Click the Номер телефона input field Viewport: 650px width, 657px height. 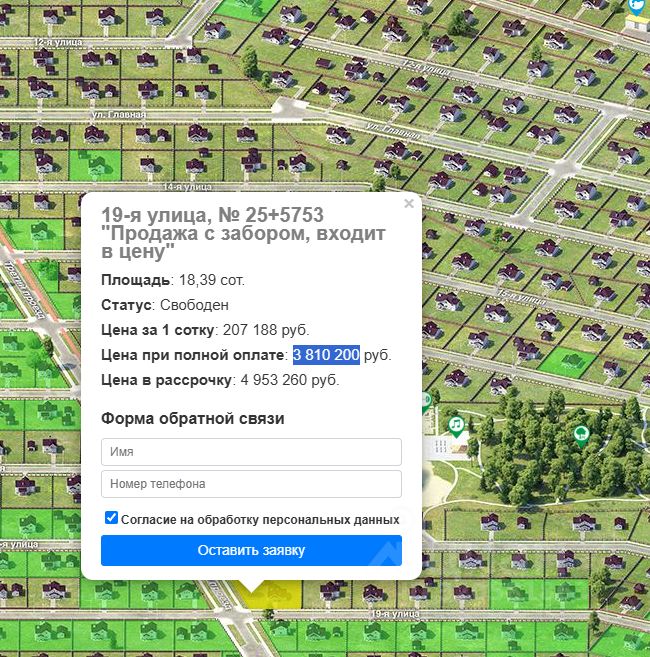click(x=251, y=484)
